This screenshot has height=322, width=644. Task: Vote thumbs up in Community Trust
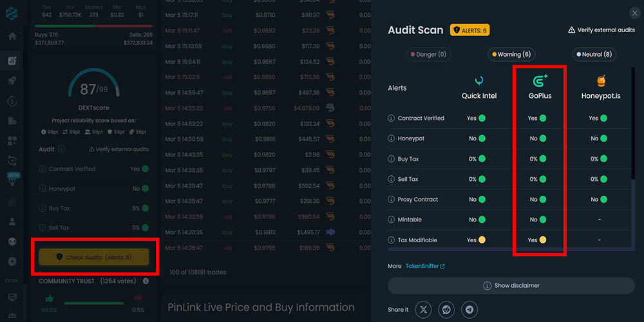50,299
